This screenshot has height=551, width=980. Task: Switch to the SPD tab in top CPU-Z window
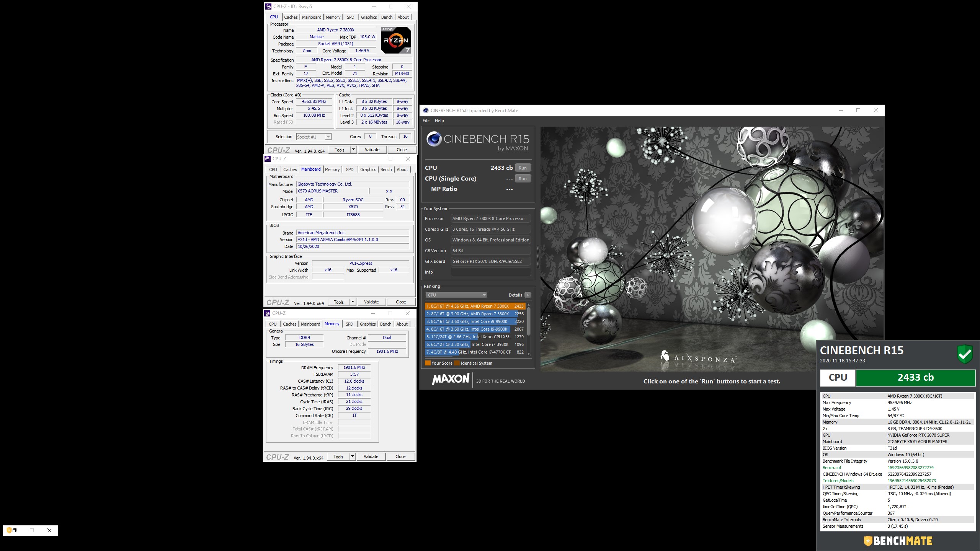(350, 17)
